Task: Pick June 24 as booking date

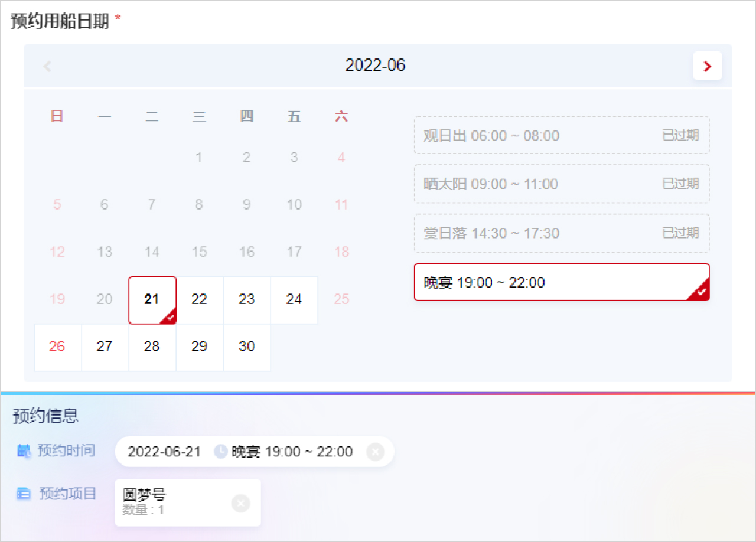Action: pyautogui.click(x=294, y=300)
